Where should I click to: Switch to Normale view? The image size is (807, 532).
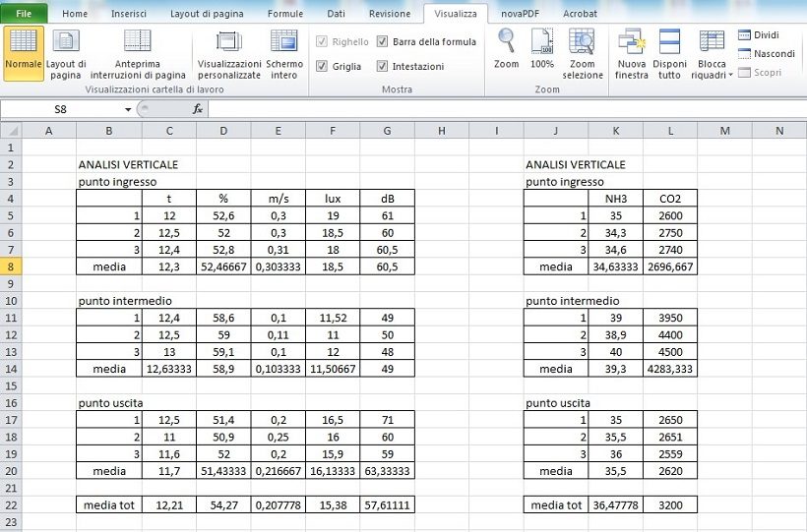coord(24,53)
